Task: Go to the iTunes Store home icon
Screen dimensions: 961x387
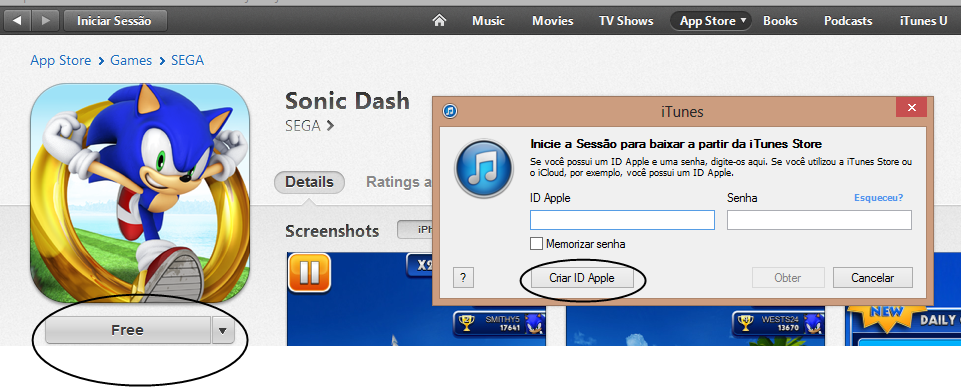Action: [439, 20]
